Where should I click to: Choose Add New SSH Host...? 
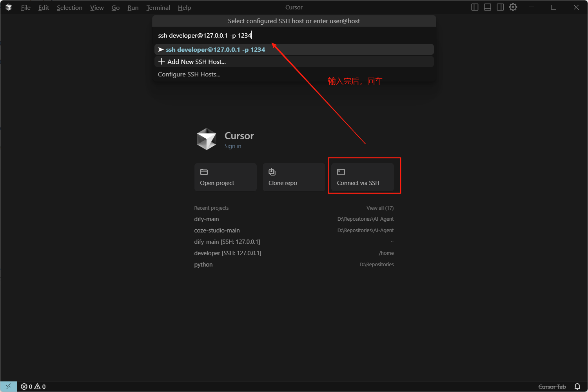click(x=294, y=62)
